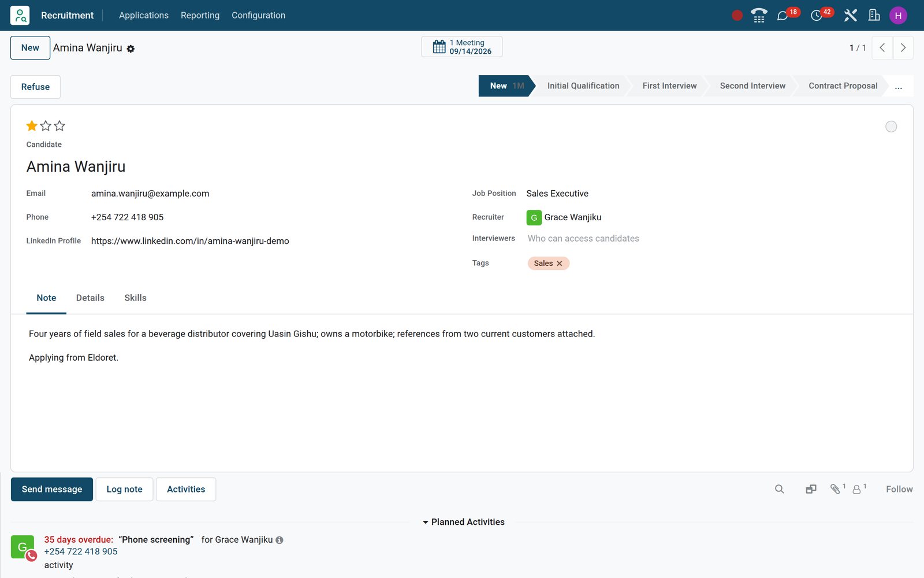Image resolution: width=924 pixels, height=578 pixels.
Task: Open the Reporting menu
Action: pyautogui.click(x=200, y=16)
